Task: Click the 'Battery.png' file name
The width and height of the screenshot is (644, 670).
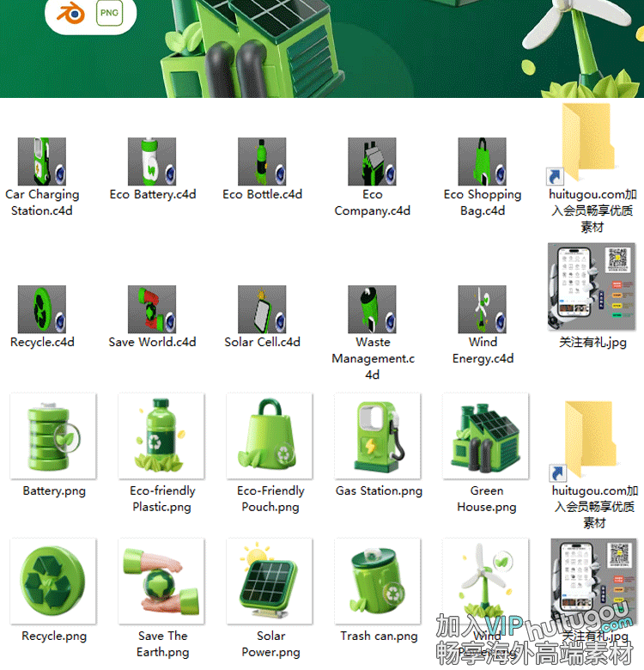Action: click(x=54, y=491)
